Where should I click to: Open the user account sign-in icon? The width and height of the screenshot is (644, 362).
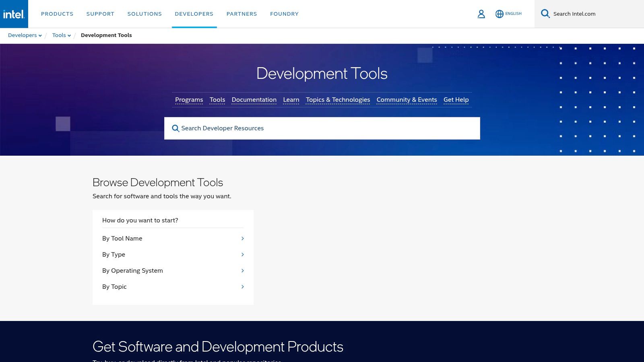(x=481, y=14)
